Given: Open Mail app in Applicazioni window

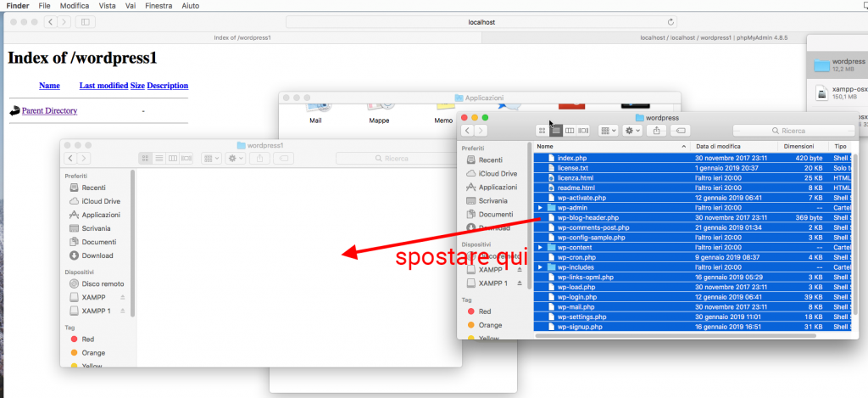Looking at the screenshot, I should tap(315, 113).
